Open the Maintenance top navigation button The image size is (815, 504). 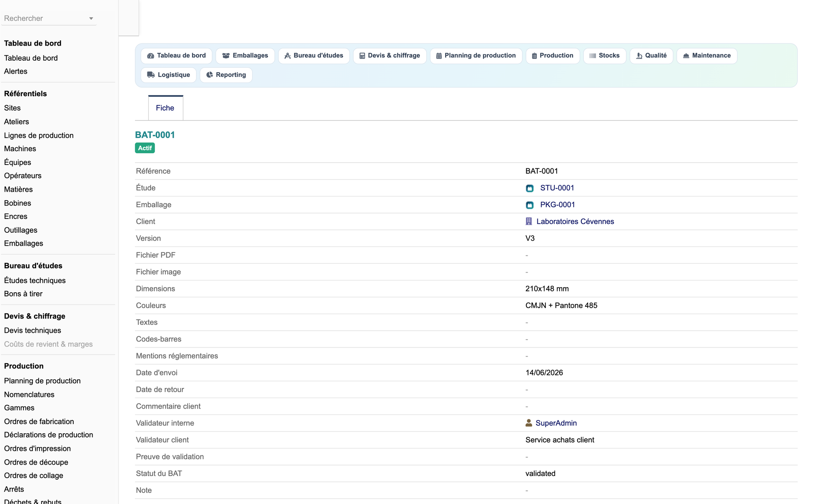point(707,56)
